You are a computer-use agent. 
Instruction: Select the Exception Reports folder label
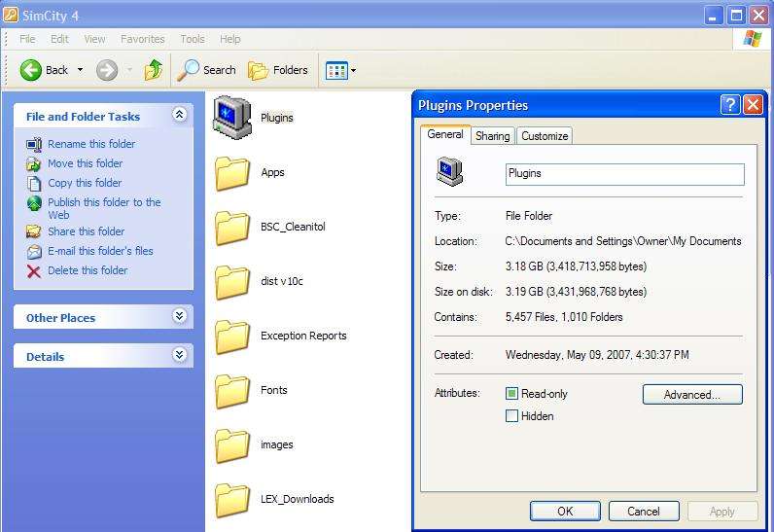[x=303, y=336]
